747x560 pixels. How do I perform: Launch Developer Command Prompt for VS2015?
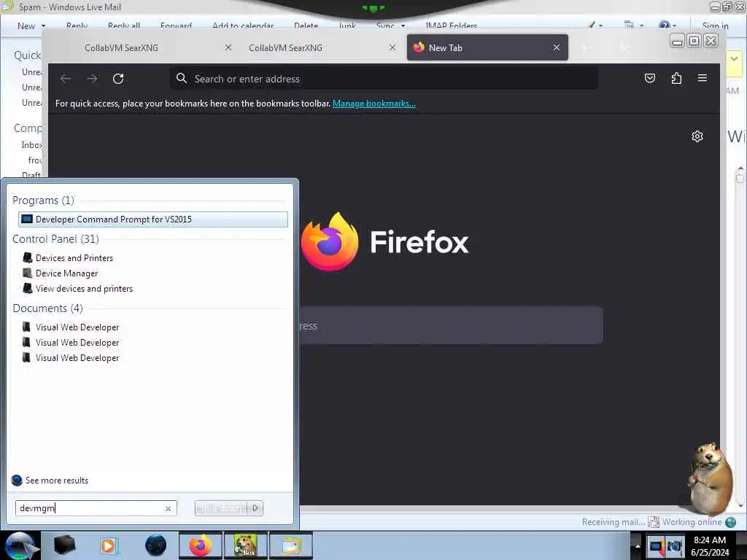pos(153,219)
